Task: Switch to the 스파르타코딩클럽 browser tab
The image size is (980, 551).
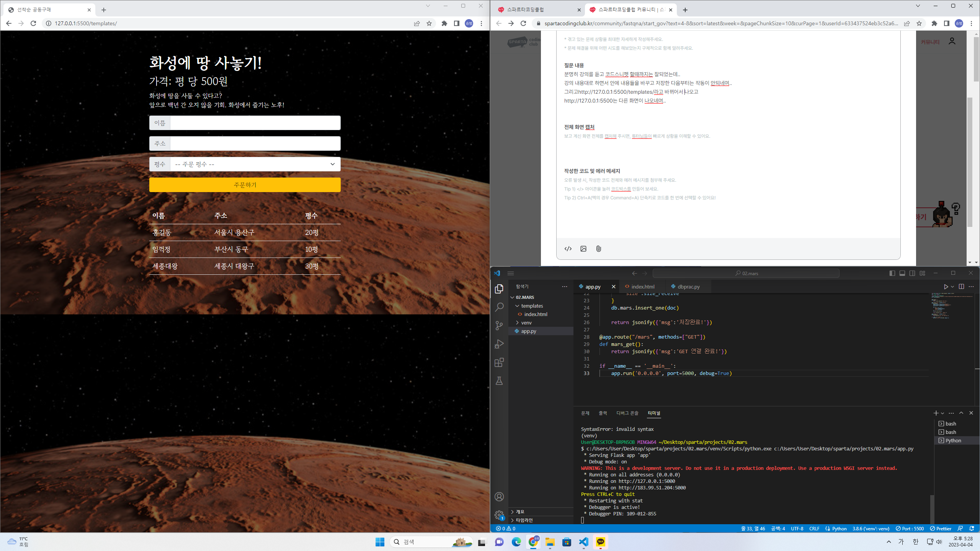Action: point(538,10)
